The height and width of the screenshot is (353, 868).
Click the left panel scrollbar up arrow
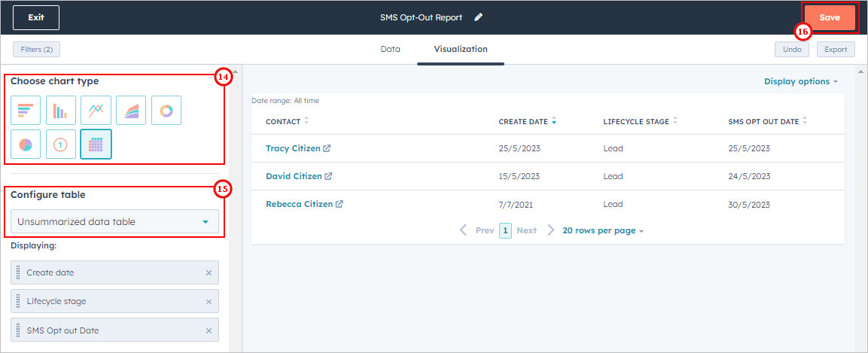236,72
